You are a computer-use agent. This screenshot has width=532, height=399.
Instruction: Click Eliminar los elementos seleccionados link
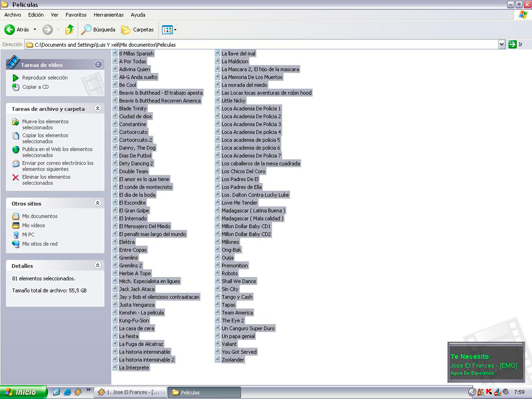pyautogui.click(x=46, y=180)
